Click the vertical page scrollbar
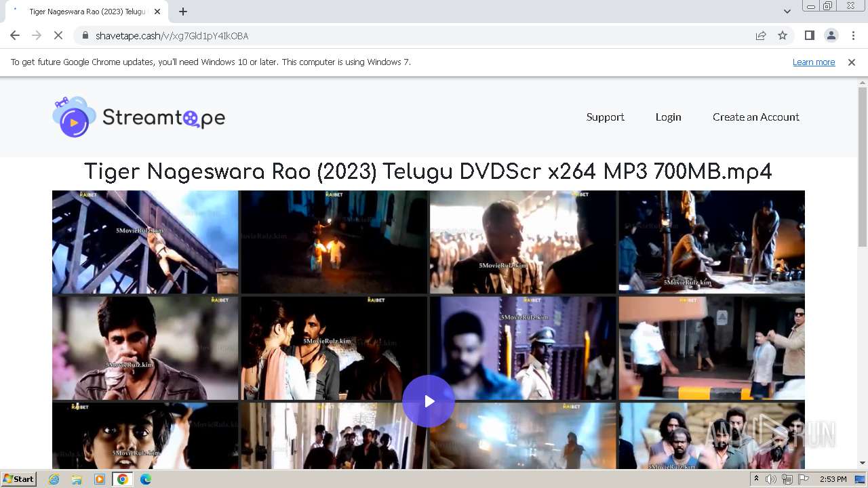Viewport: 868px width, 488px height. click(863, 166)
